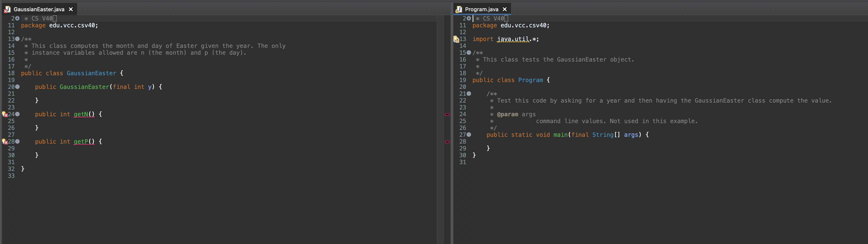Click the @param tag in Javadoc
The width and height of the screenshot is (868, 244).
point(507,114)
